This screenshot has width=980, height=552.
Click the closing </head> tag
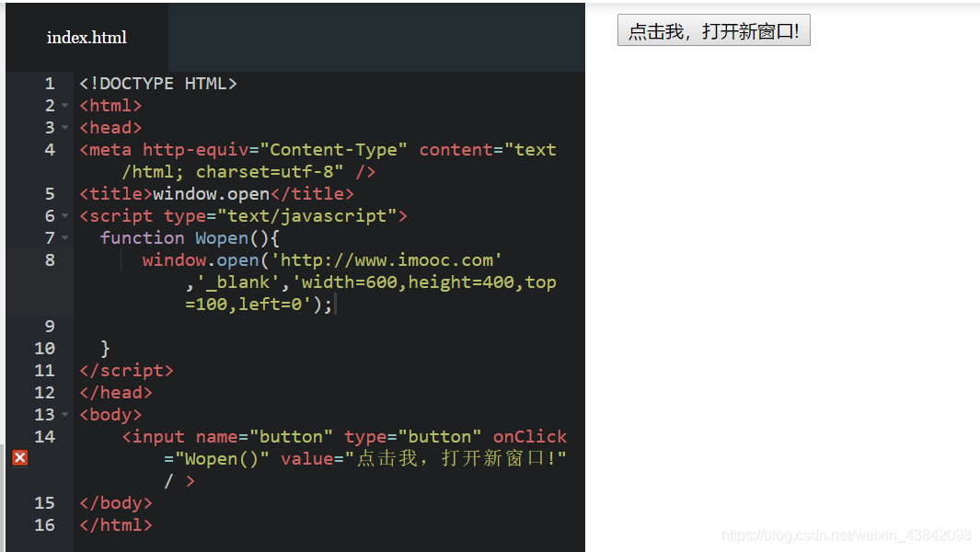(x=116, y=393)
